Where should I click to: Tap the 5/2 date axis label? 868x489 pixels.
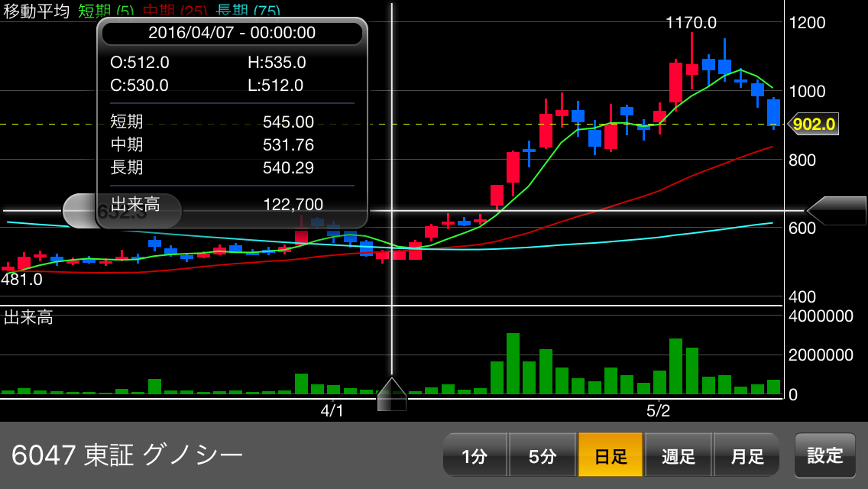[x=658, y=411]
